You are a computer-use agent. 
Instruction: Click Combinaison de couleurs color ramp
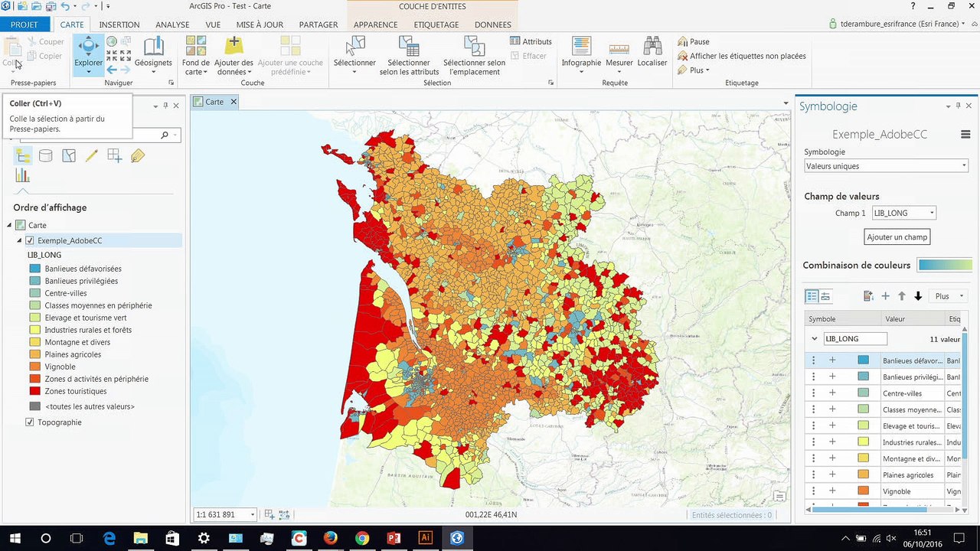(x=945, y=266)
